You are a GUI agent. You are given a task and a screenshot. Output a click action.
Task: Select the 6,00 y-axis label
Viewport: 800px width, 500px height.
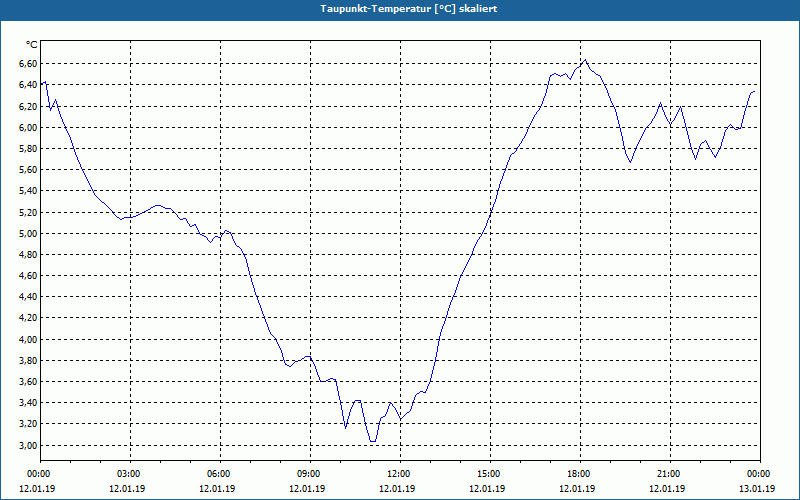[28, 128]
